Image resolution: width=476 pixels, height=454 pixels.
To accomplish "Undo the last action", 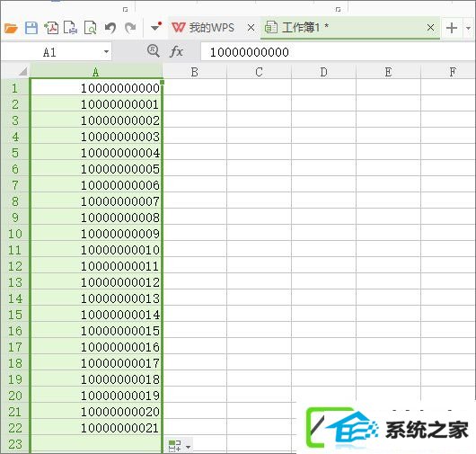I will pyautogui.click(x=110, y=28).
